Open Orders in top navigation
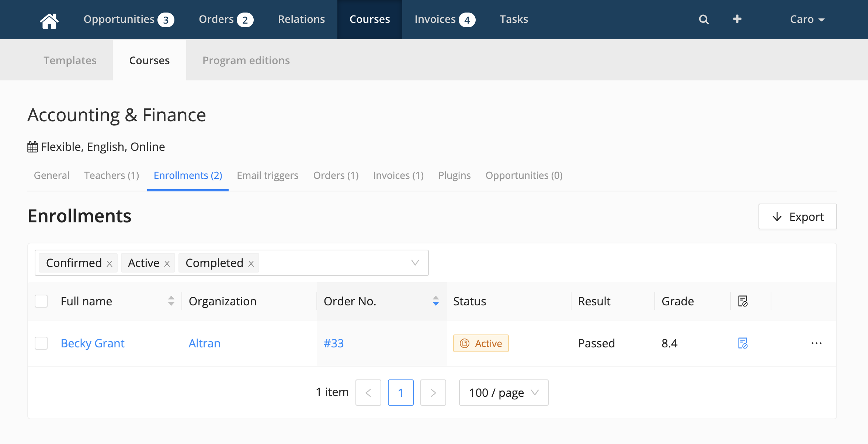This screenshot has width=868, height=444. click(x=226, y=20)
